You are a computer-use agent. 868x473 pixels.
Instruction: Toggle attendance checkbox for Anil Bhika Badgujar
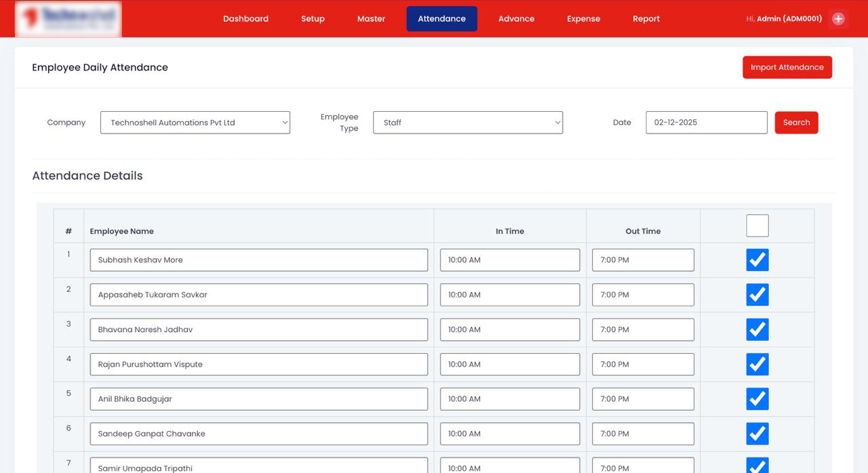coord(757,398)
